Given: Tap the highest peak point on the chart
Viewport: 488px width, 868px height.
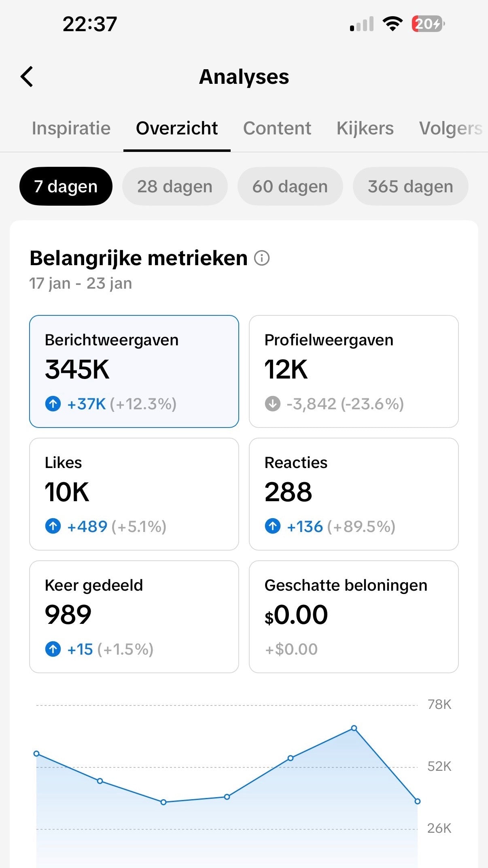Looking at the screenshot, I should pyautogui.click(x=354, y=728).
